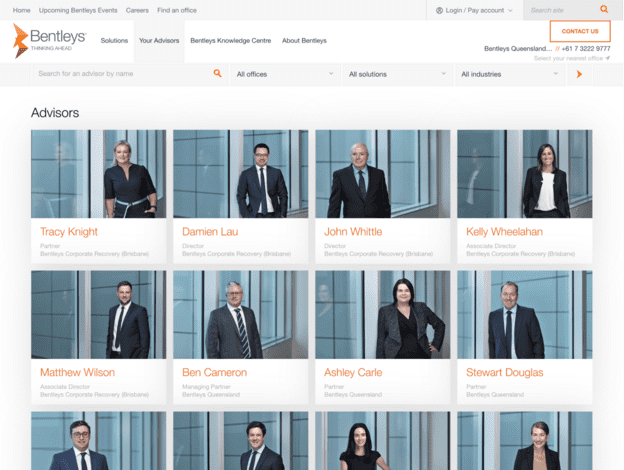The height and width of the screenshot is (470, 624).
Task: Open the About Bentleys menu
Action: pyautogui.click(x=304, y=41)
